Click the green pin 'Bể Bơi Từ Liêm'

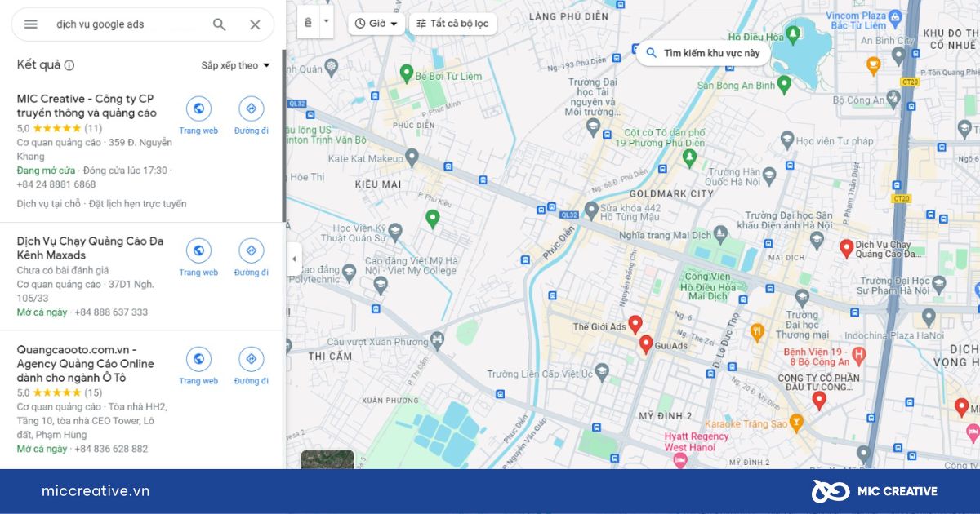[407, 75]
